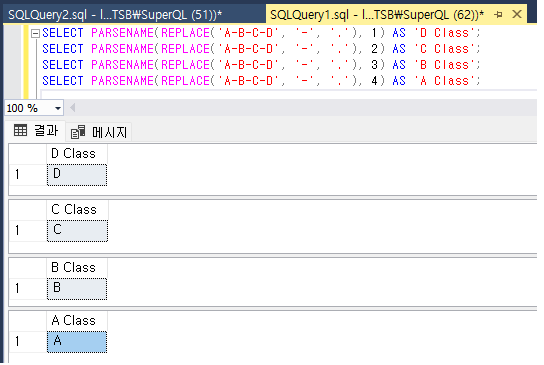The image size is (544, 365).
Task: Select row 1 header in A Class grid
Action: point(28,342)
